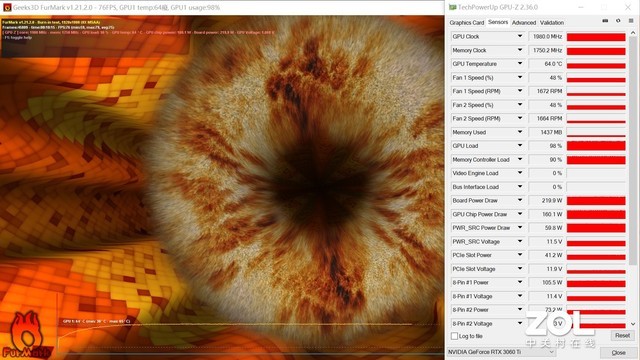Image resolution: width=640 pixels, height=360 pixels.
Task: Click the 1437 MB Memory Used value
Action: pos(551,132)
